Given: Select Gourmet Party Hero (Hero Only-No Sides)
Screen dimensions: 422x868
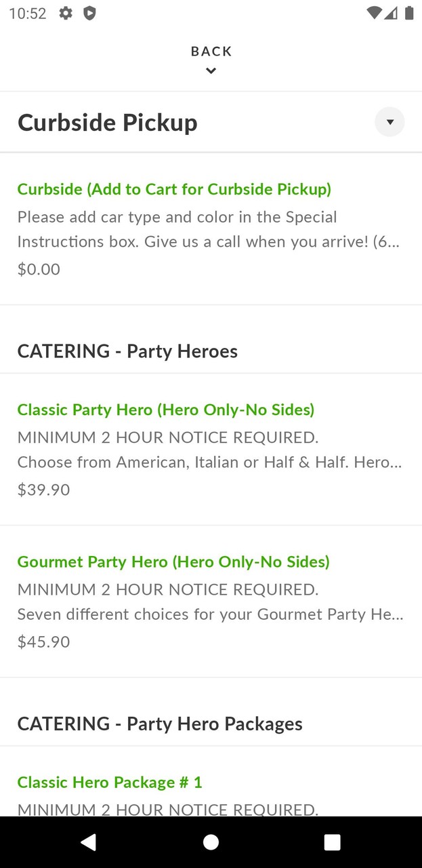Looking at the screenshot, I should 173,561.
